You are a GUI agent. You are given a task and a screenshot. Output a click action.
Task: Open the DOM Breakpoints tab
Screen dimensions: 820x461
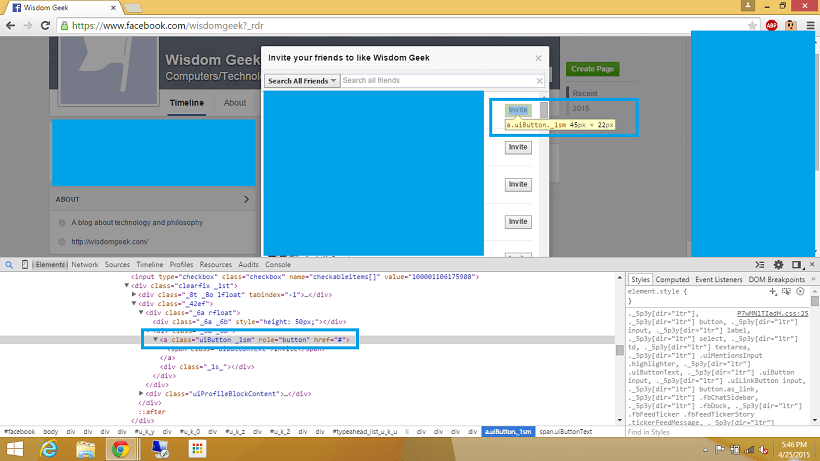tap(777, 280)
